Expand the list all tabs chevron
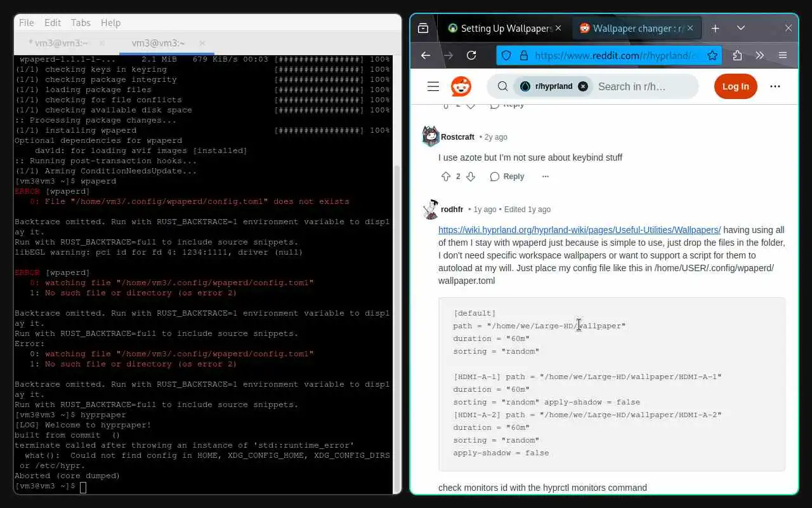This screenshot has height=508, width=812. tap(740, 28)
